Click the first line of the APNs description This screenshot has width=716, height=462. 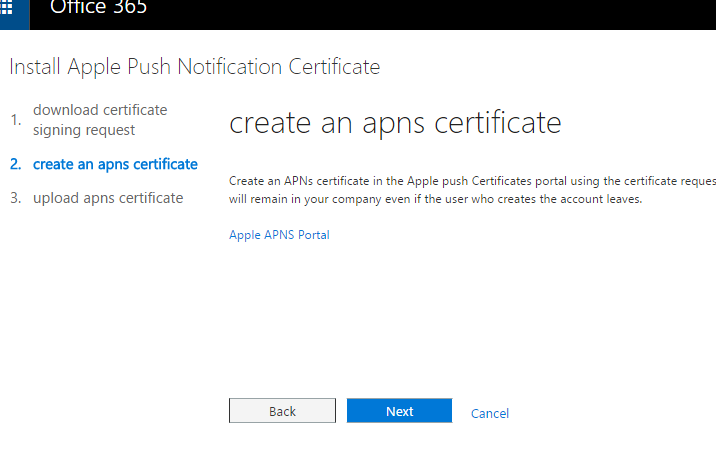pos(470,181)
